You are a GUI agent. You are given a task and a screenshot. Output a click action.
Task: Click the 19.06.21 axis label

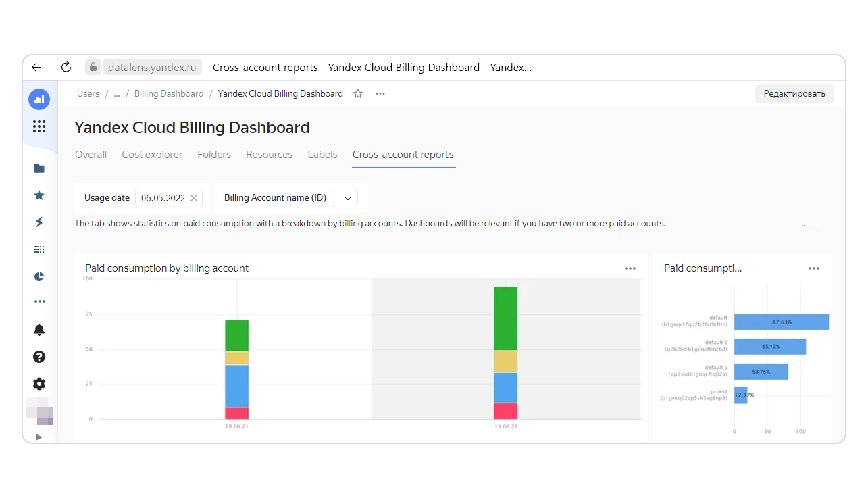505,427
